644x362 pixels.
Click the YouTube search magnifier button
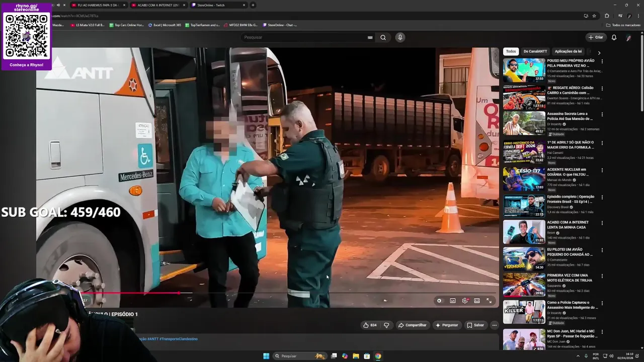383,37
